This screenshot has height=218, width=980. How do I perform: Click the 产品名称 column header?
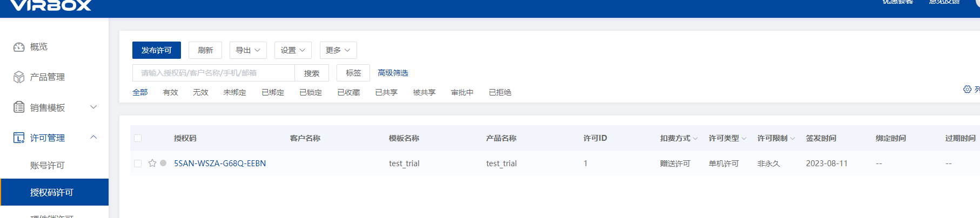click(x=501, y=138)
